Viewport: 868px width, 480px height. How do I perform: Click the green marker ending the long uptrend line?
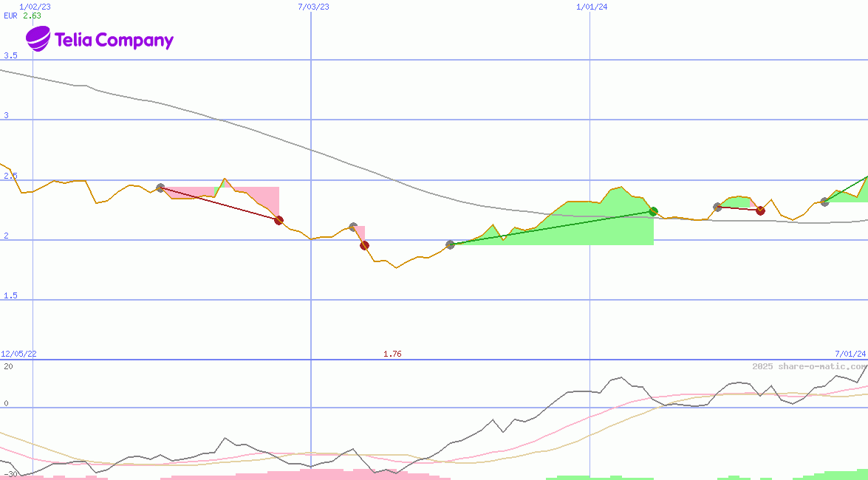(653, 211)
